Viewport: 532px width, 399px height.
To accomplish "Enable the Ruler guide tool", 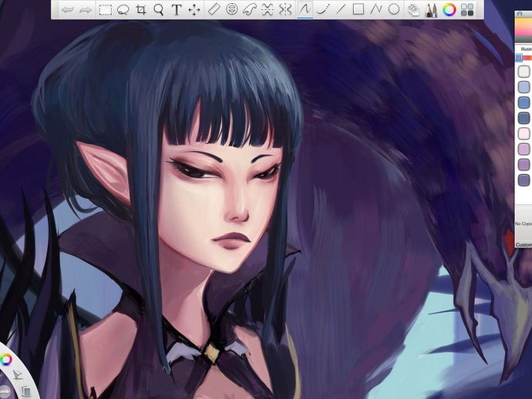I will pos(214,9).
